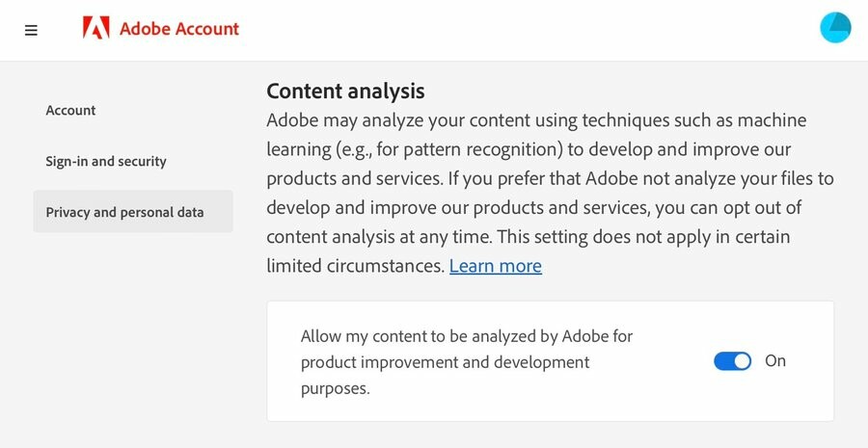Open the user profile avatar
This screenshot has height=448, width=868.
point(835,28)
